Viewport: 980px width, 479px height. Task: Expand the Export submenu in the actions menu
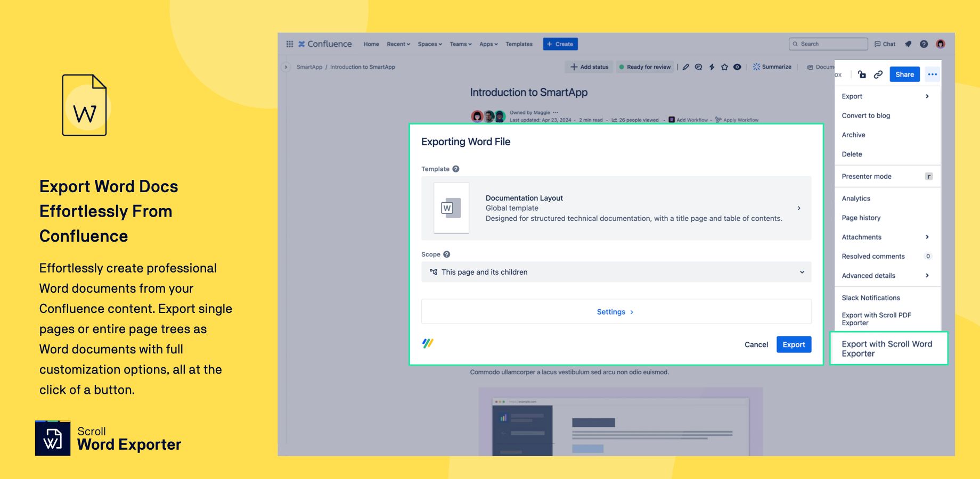(887, 96)
